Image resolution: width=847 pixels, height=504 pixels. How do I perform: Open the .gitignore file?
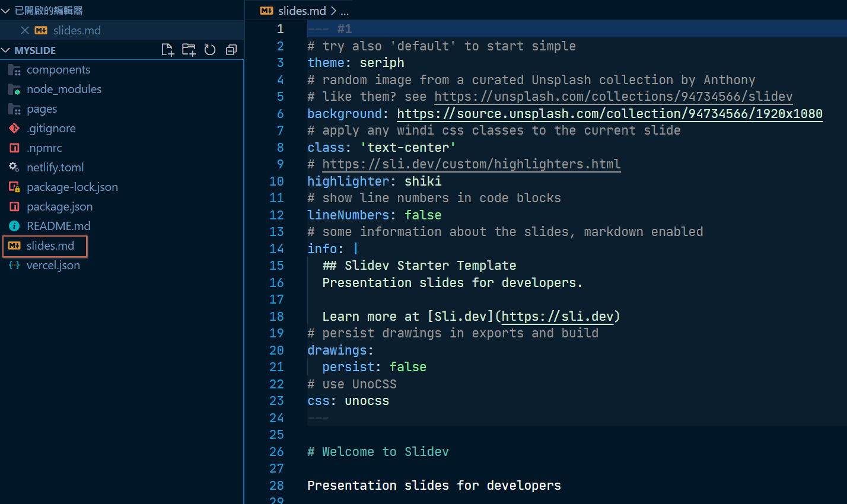click(x=51, y=128)
